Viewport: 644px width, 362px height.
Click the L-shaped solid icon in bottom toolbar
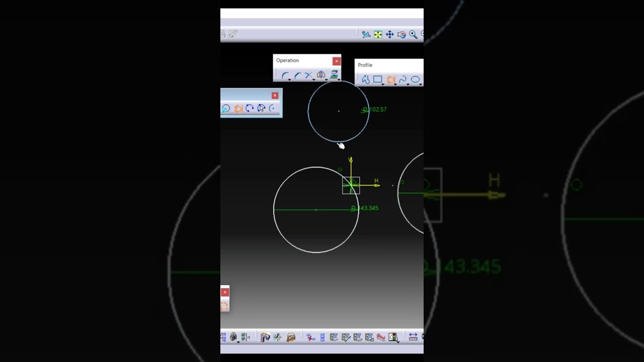coord(265,337)
